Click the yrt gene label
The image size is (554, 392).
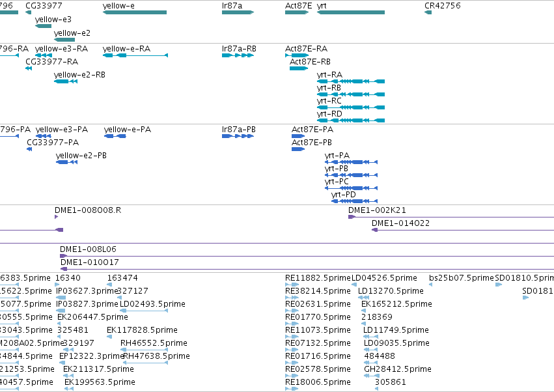pos(322,6)
